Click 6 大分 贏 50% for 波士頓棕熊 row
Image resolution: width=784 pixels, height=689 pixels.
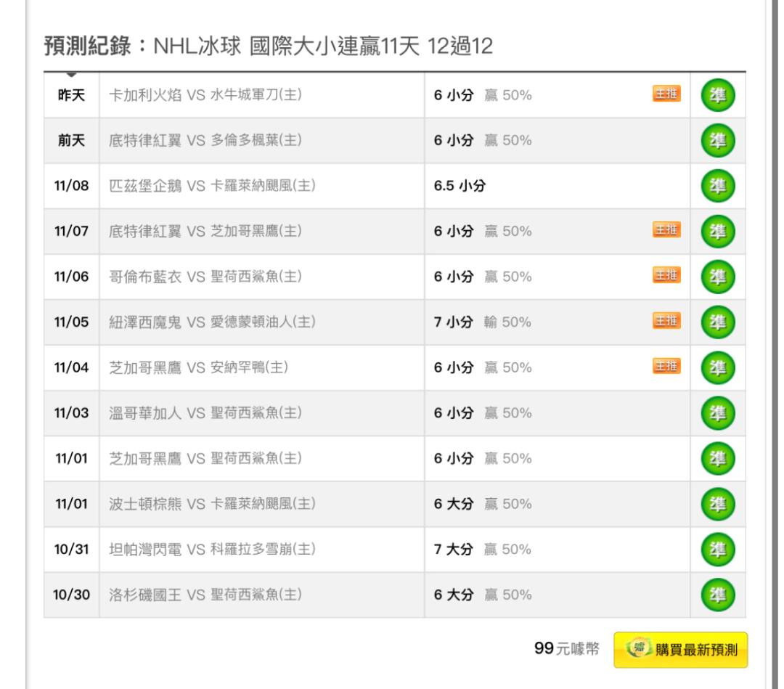483,504
